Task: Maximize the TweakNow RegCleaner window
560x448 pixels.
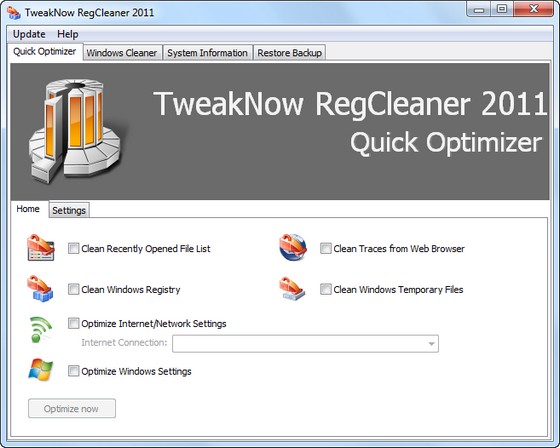Action: (502, 9)
